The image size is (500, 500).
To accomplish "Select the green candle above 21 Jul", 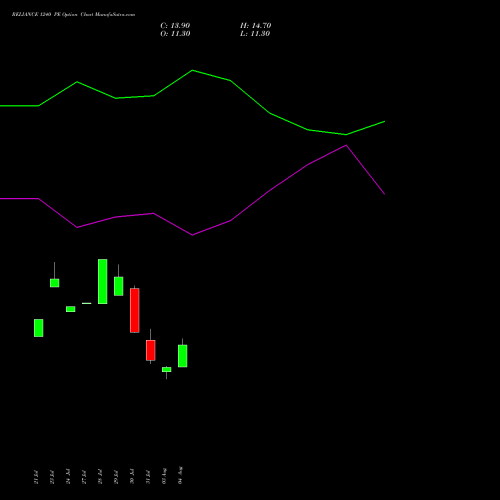I will click(x=39, y=328).
